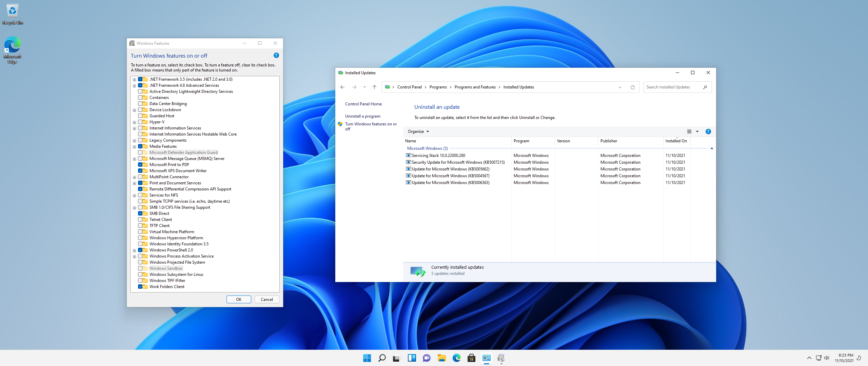
Task: Click the change view icon in Installed Updates
Action: pyautogui.click(x=689, y=131)
